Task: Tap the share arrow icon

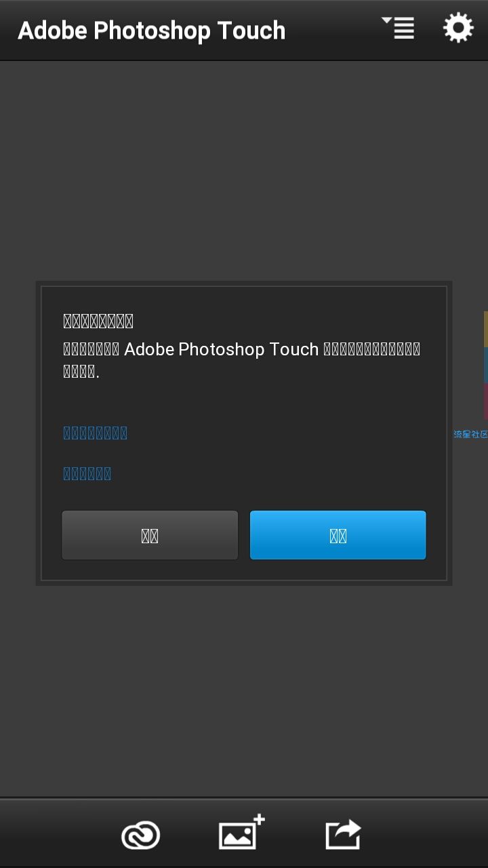Action: (x=343, y=834)
